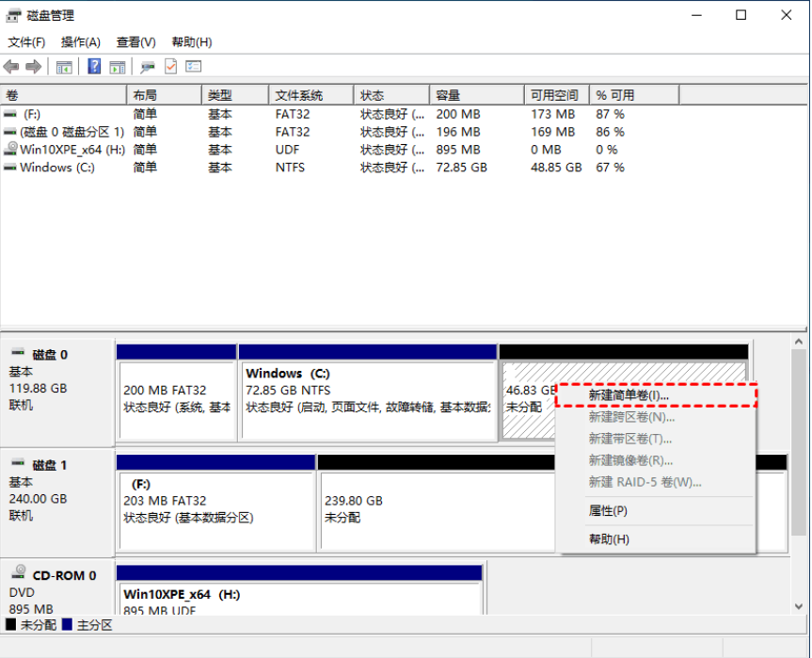Select 帮助(H) in the context menu
The height and width of the screenshot is (658, 812).
(656, 539)
